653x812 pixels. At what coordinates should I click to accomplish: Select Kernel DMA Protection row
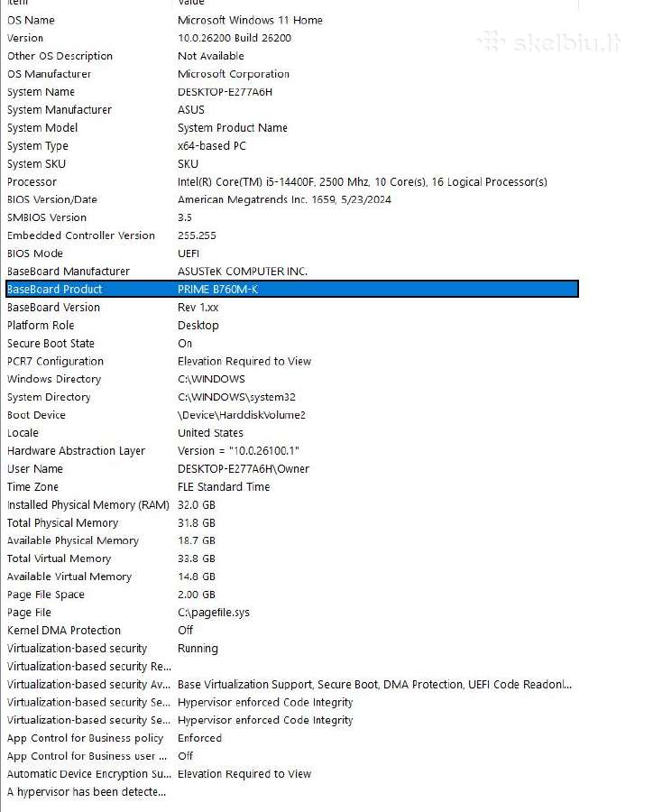[292, 631]
